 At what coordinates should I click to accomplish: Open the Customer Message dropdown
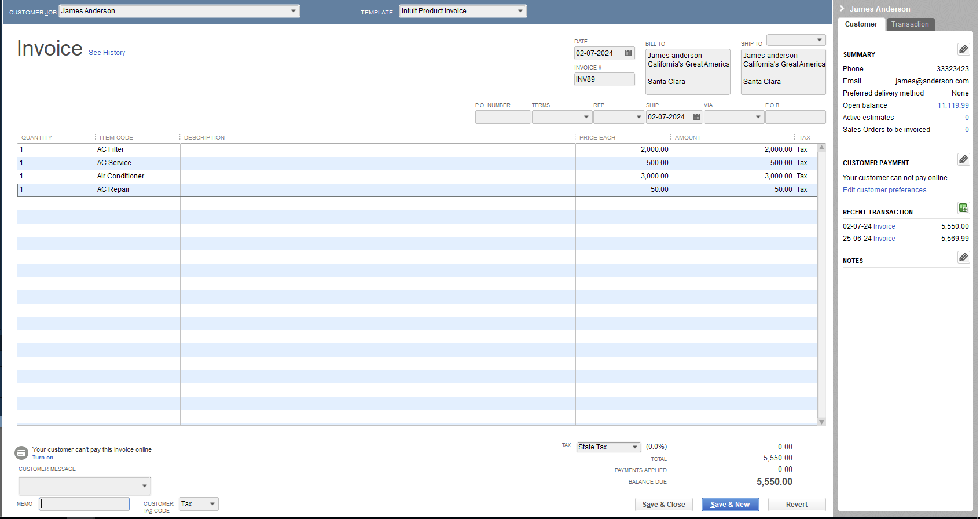144,486
